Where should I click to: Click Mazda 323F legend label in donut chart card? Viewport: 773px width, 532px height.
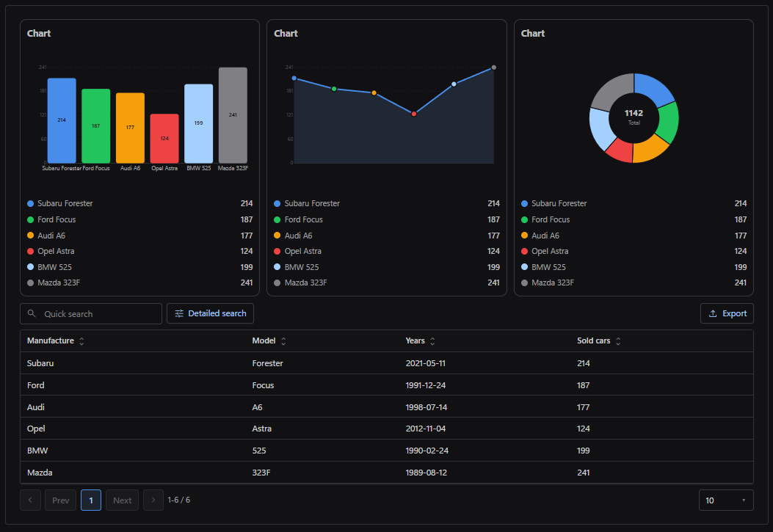point(553,283)
